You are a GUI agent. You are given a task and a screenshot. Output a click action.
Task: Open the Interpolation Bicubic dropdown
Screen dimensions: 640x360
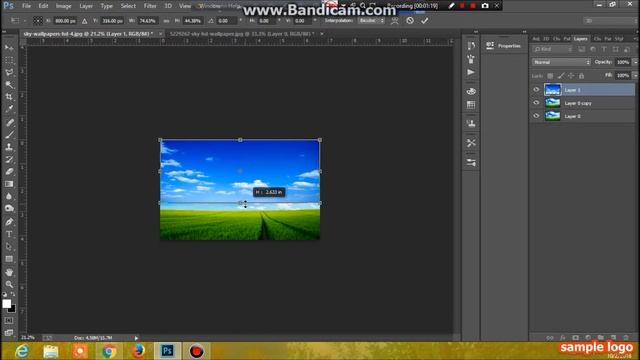pyautogui.click(x=371, y=20)
